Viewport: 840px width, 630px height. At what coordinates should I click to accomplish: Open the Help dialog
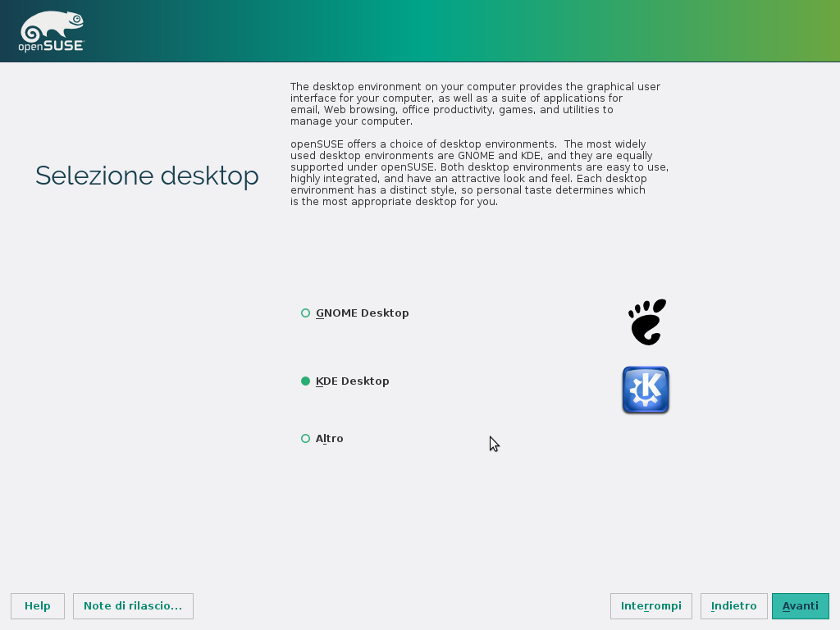coord(38,606)
